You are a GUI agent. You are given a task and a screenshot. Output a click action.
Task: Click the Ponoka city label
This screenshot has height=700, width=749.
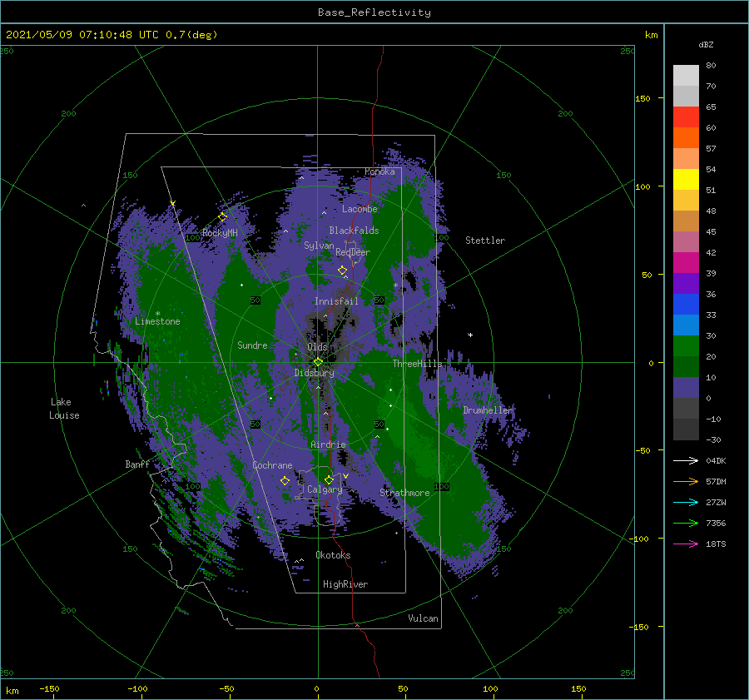click(379, 171)
